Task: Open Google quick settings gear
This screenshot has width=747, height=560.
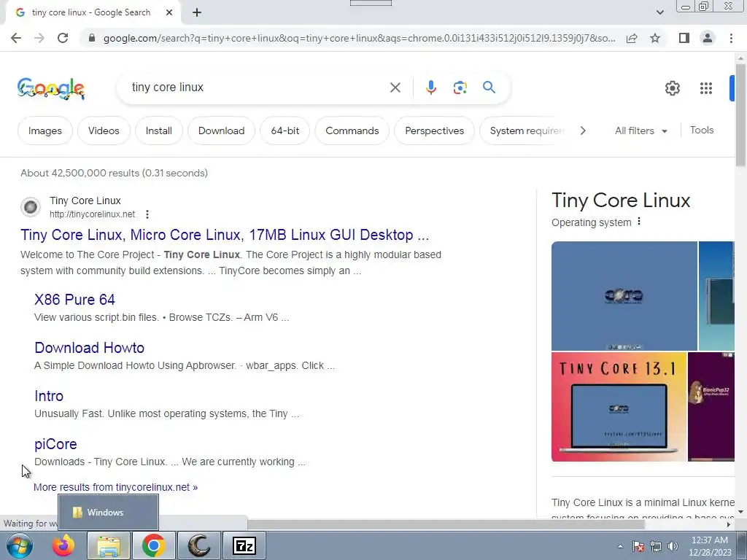Action: coord(672,88)
